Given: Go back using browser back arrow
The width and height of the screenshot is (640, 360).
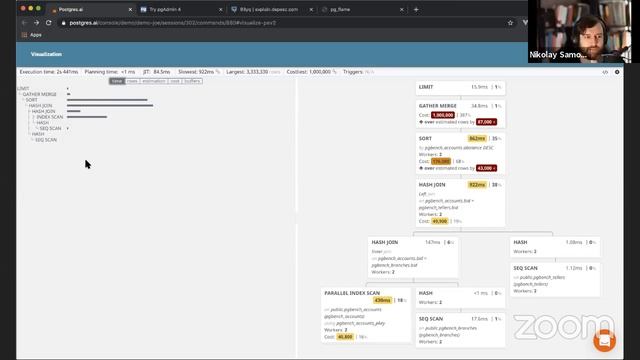Looking at the screenshot, I should [x=24, y=23].
